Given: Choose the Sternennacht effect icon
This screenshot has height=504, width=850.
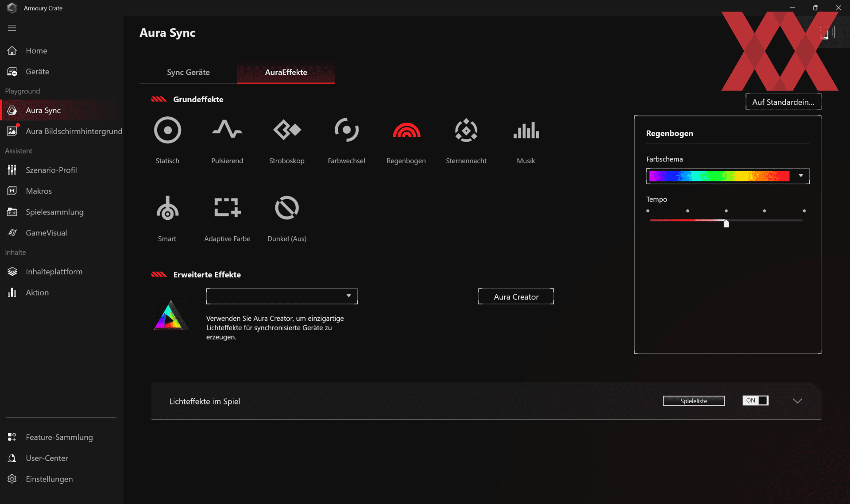Looking at the screenshot, I should tap(466, 130).
